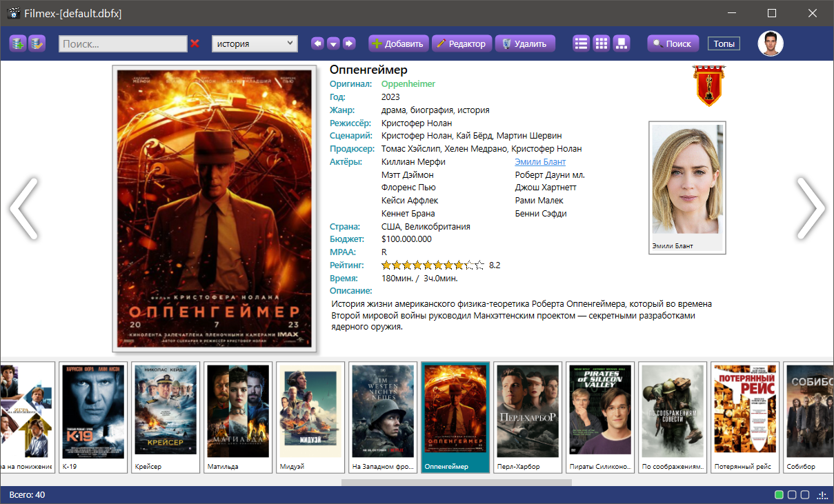Toggle the middle status bar square
This screenshot has height=504, width=834.
[793, 494]
